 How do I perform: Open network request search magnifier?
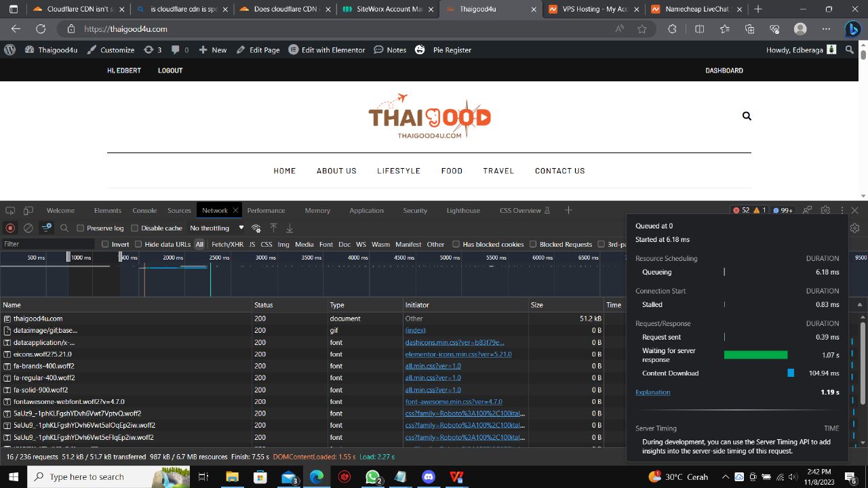pyautogui.click(x=64, y=228)
